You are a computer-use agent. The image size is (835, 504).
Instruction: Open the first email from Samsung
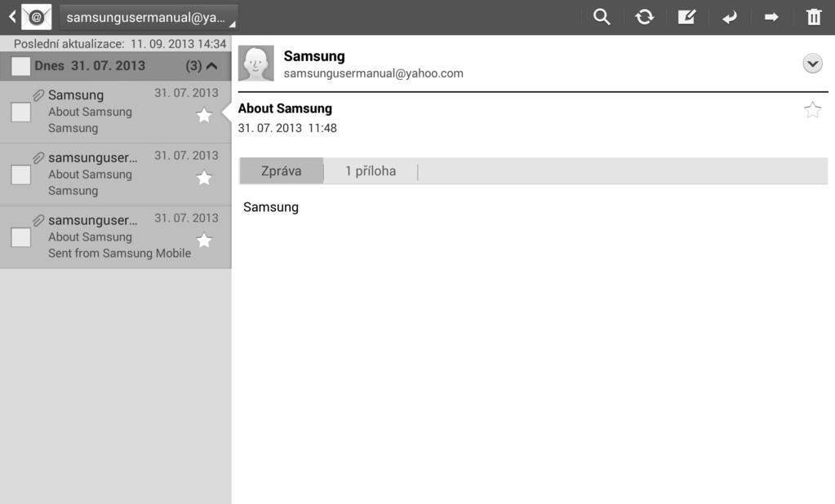pos(116,112)
